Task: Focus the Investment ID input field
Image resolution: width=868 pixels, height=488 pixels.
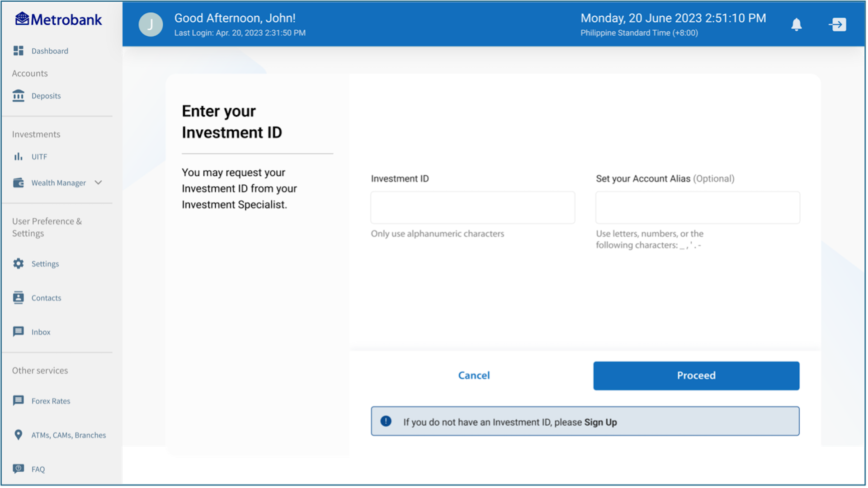Action: (x=472, y=207)
